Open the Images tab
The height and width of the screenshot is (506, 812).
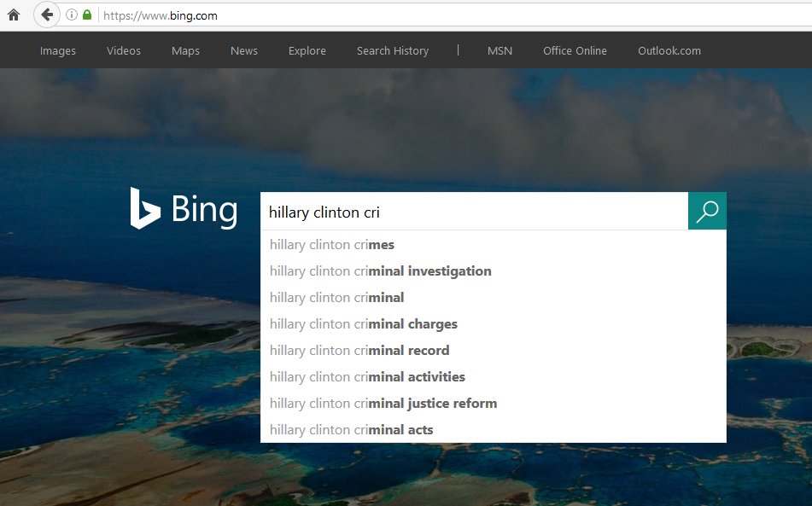pos(57,50)
